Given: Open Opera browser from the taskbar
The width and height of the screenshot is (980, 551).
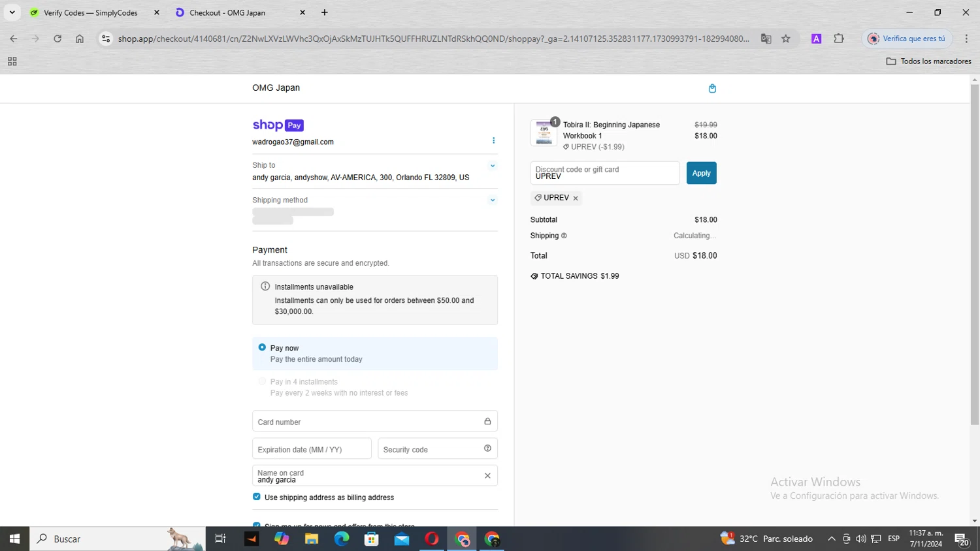Looking at the screenshot, I should [432, 539].
